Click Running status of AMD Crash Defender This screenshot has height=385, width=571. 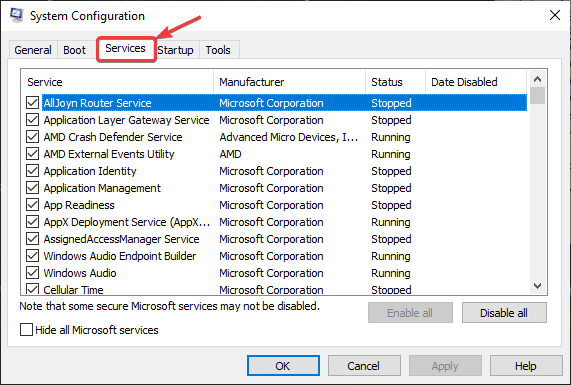391,137
